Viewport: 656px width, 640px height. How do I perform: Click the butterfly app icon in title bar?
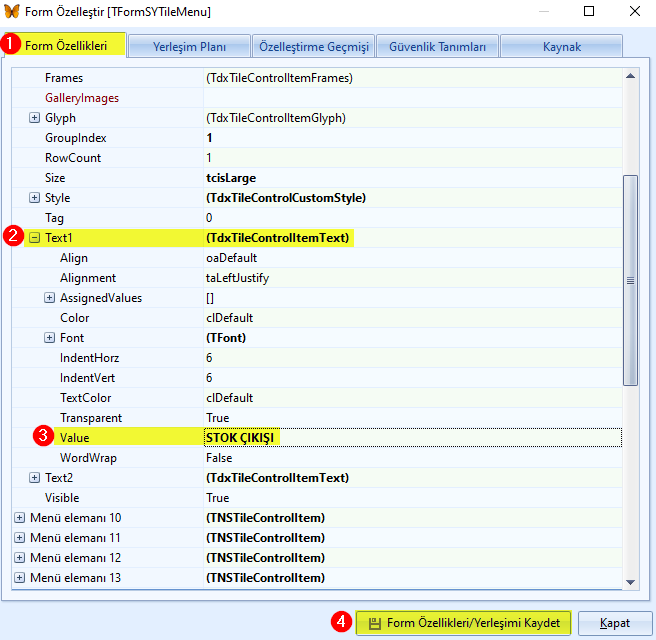click(x=12, y=12)
